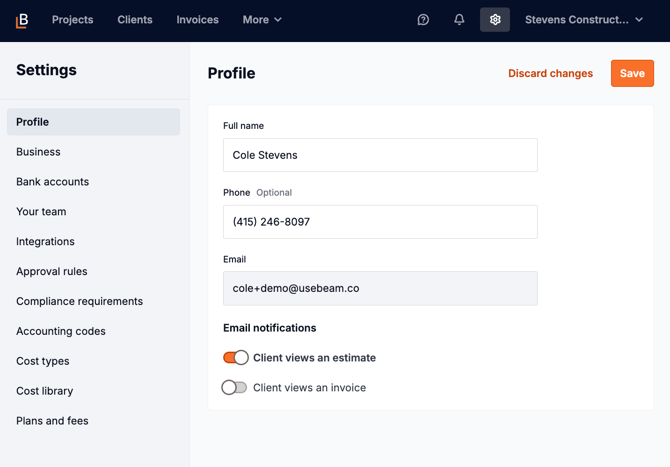Select Bank accounts in settings sidebar
This screenshot has height=467, width=670.
[x=52, y=182]
